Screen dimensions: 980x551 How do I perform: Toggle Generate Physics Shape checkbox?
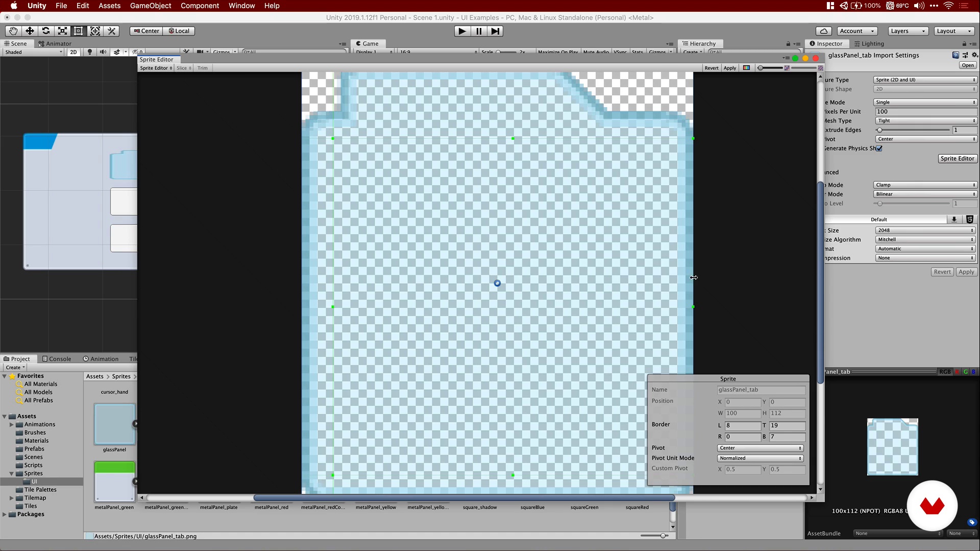879,148
